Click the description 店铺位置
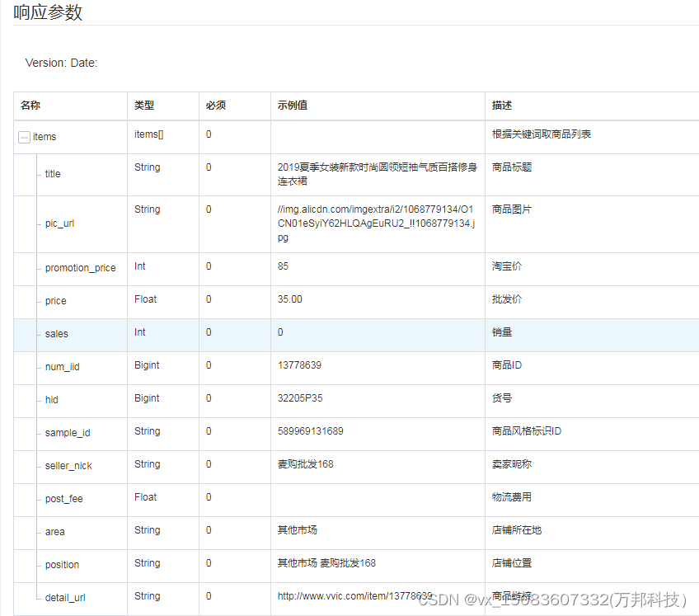Viewport: 699px width, 616px height. (512, 563)
